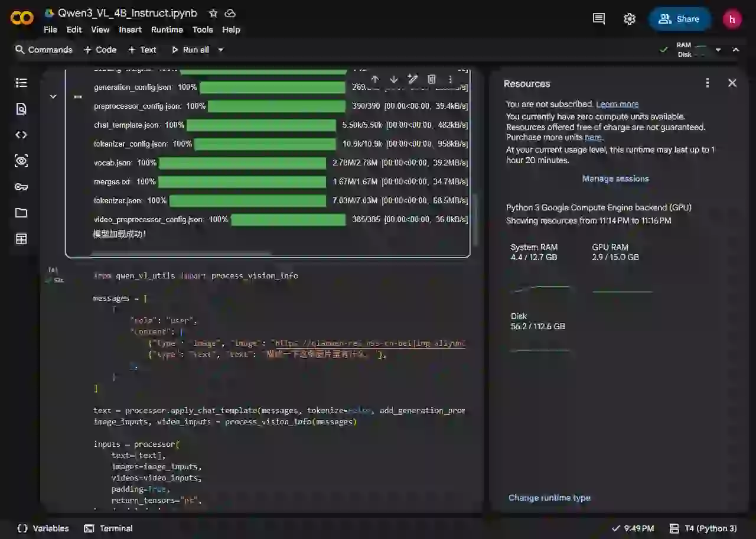
Task: Open the Tools menu
Action: click(202, 30)
